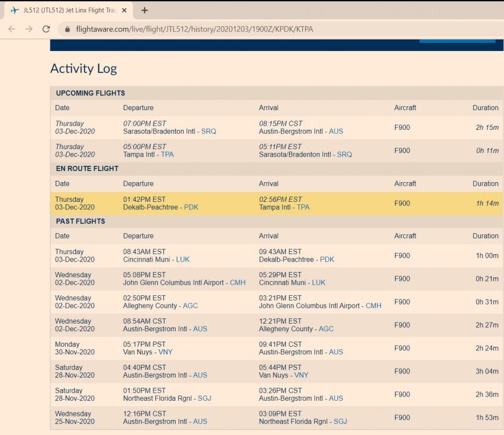
Task: Open SGJ link in 01:50PM departure row
Action: tap(204, 398)
